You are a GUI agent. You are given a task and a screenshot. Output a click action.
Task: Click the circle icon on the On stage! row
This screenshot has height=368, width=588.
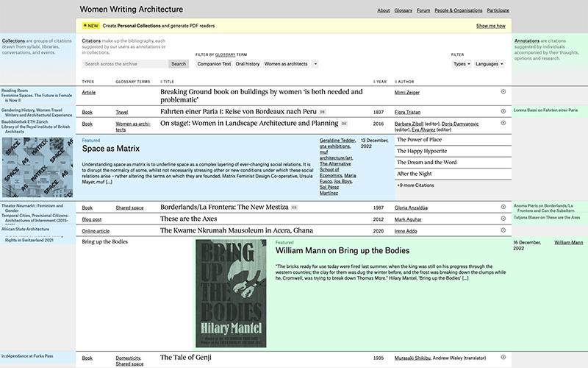pyautogui.click(x=503, y=124)
